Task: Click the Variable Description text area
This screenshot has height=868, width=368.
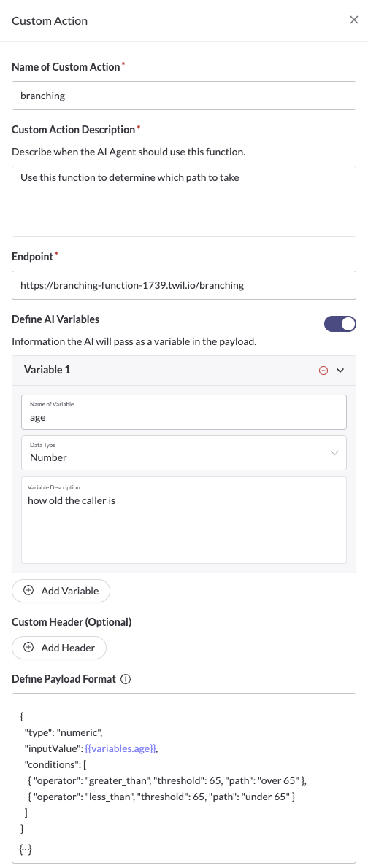Action: tap(184, 520)
